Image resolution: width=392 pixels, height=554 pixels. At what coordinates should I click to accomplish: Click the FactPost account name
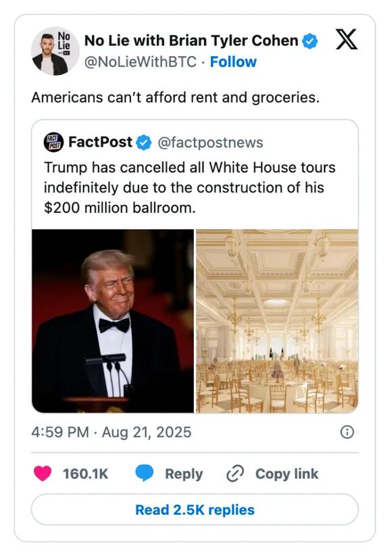[100, 142]
